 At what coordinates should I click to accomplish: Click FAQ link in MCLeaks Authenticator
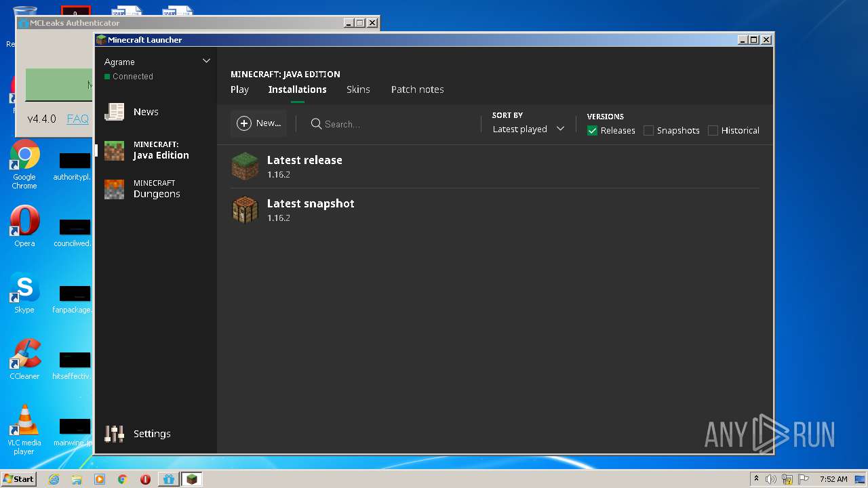pyautogui.click(x=77, y=119)
